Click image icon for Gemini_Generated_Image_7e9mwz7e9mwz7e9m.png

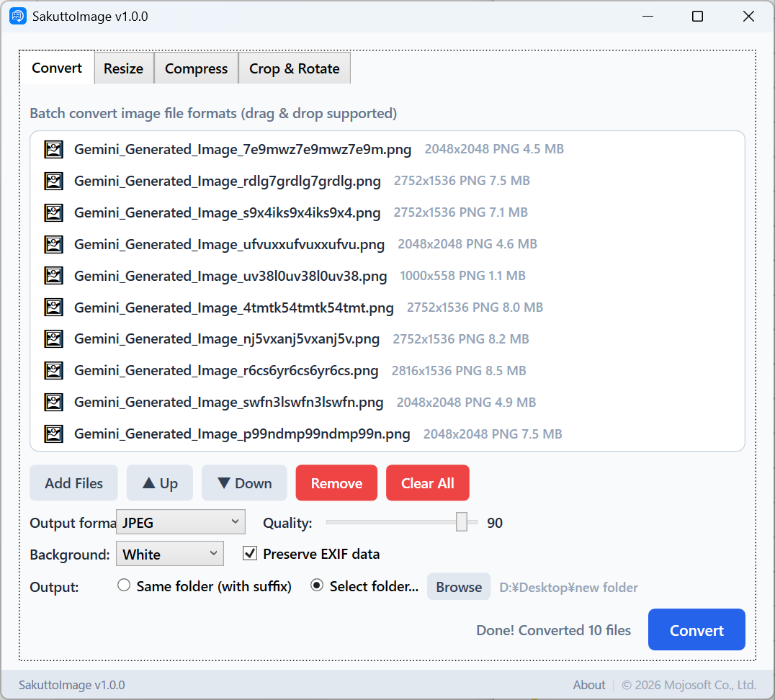pyautogui.click(x=53, y=149)
